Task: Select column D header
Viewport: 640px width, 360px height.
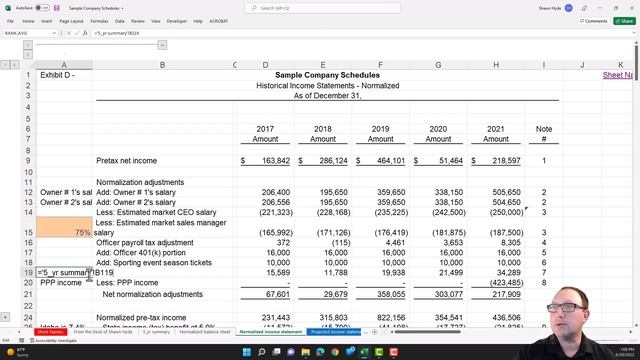Action: pyautogui.click(x=265, y=65)
